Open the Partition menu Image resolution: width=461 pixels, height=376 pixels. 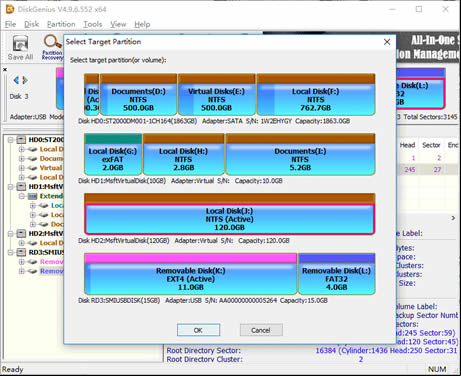click(61, 24)
